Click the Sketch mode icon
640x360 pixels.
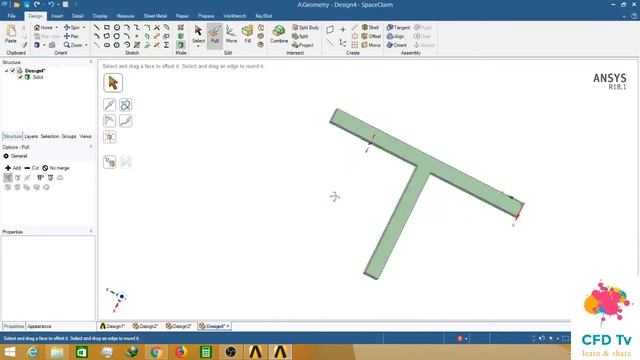181,27
